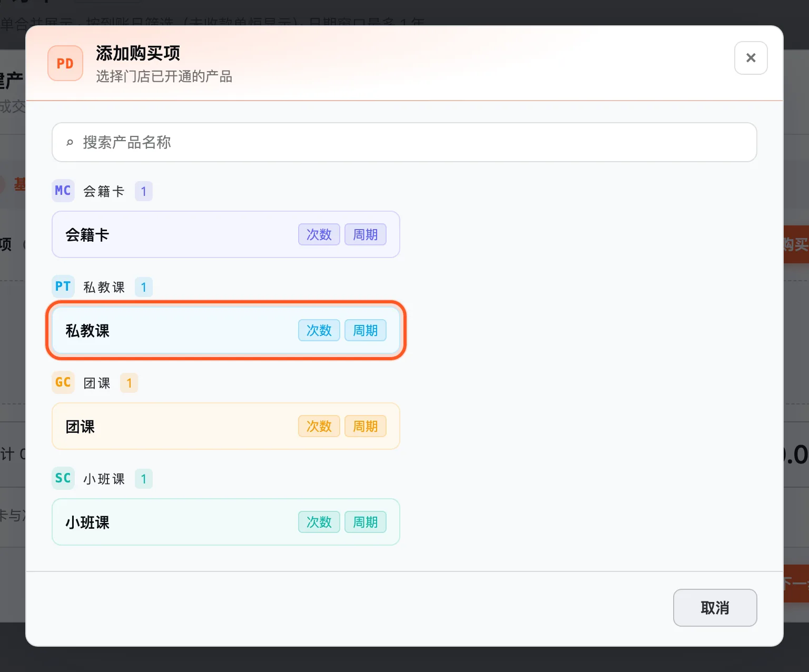Click the 私教课 category count badge

pyautogui.click(x=144, y=287)
